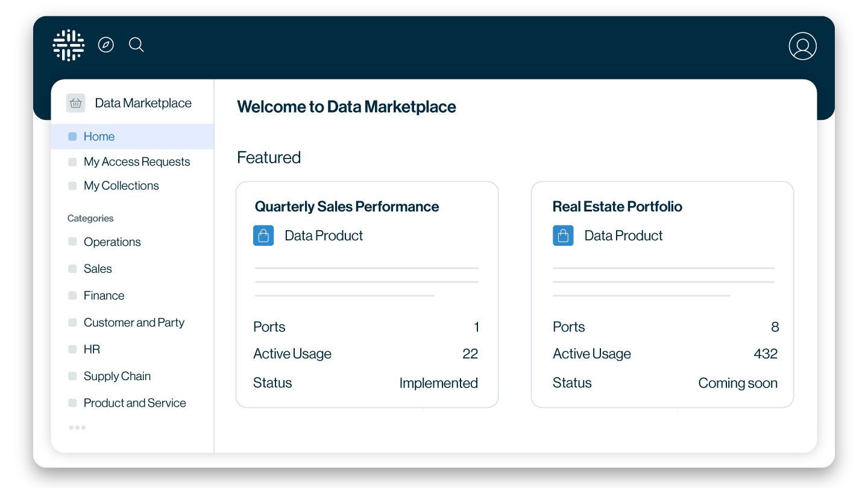This screenshot has width=868, height=488.
Task: Click the My Access Requests icon
Action: pyautogui.click(x=72, y=161)
